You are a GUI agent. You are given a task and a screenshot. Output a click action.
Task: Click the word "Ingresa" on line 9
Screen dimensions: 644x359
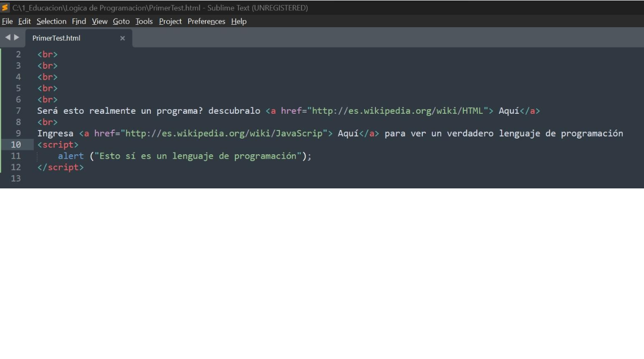[55, 134]
